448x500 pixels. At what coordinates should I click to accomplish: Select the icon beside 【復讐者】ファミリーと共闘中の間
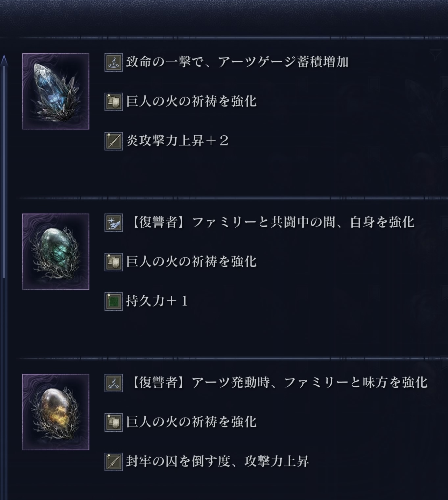tap(114, 223)
